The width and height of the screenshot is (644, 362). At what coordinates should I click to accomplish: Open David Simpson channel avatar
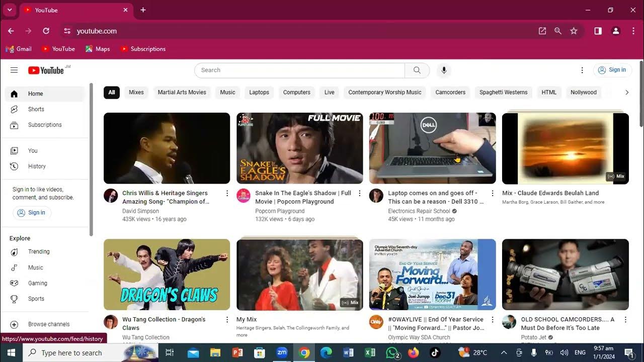[x=111, y=196]
